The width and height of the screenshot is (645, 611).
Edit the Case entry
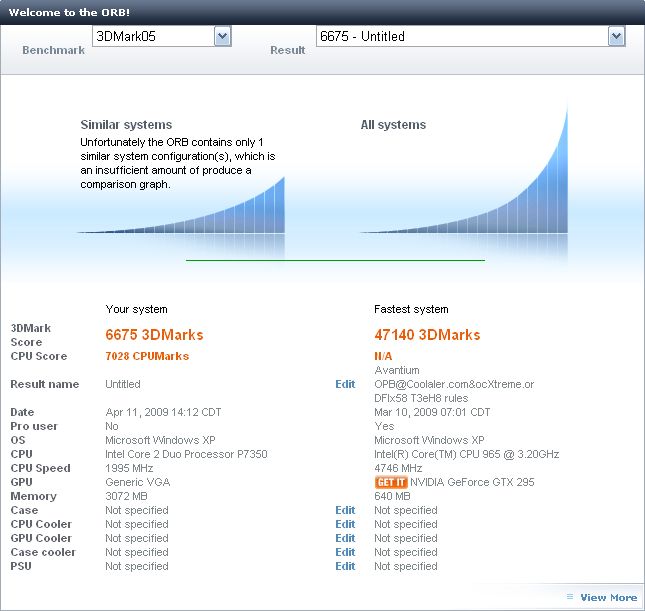point(345,510)
